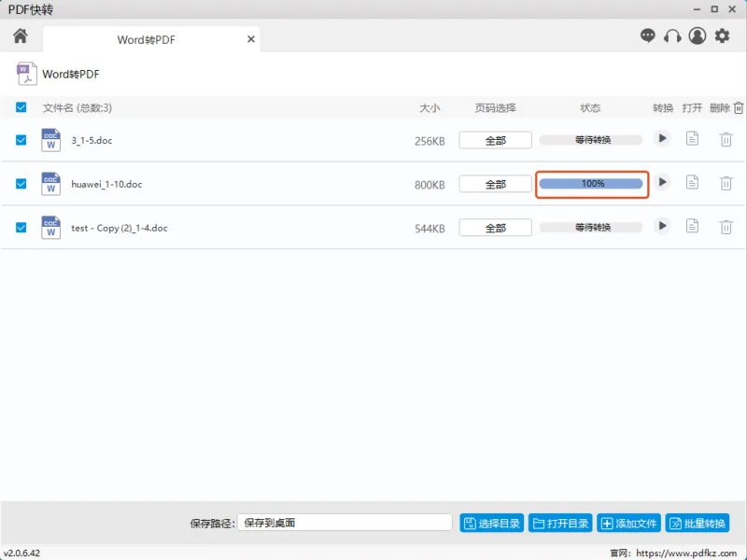Click the 打开目录 button
Viewport: 747px width, 560px height.
[x=560, y=524]
